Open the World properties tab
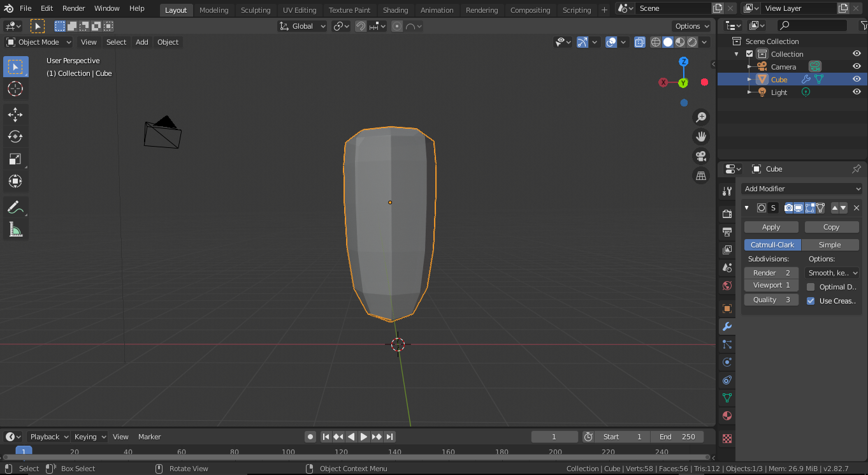The height and width of the screenshot is (475, 868). (727, 286)
